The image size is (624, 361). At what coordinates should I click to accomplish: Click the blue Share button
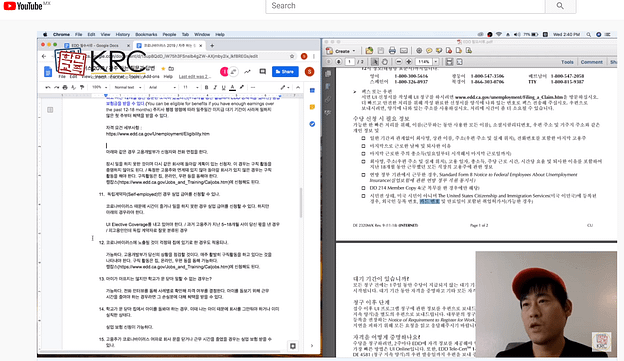(285, 72)
